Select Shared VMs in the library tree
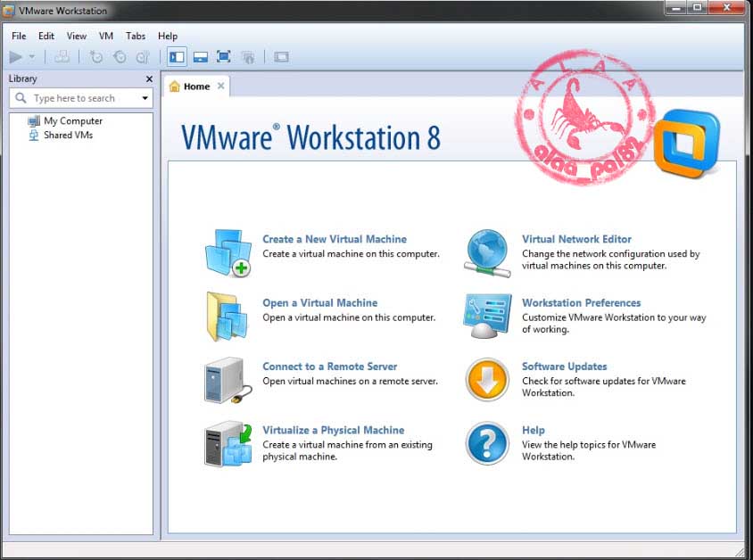The height and width of the screenshot is (560, 753). pyautogui.click(x=68, y=135)
